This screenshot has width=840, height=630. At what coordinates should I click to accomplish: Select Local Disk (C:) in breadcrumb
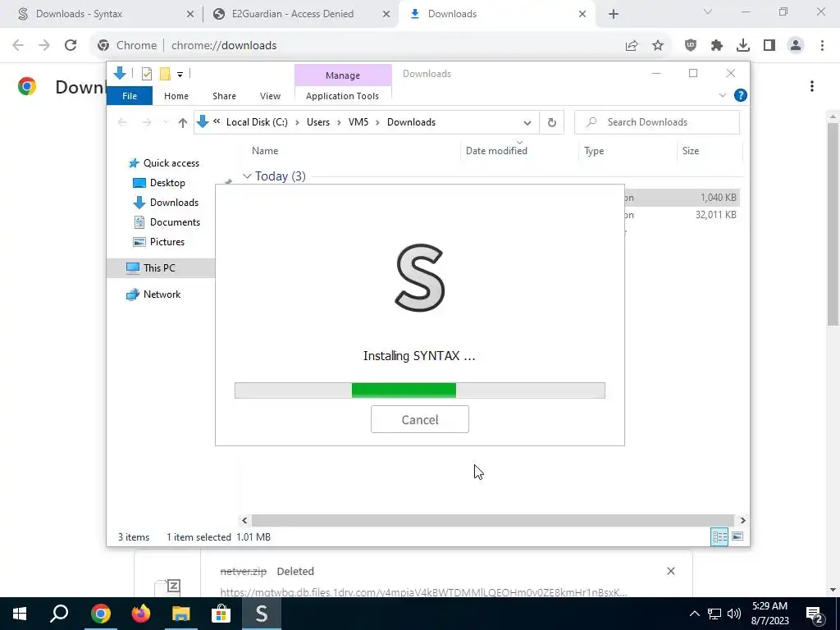pos(257,122)
